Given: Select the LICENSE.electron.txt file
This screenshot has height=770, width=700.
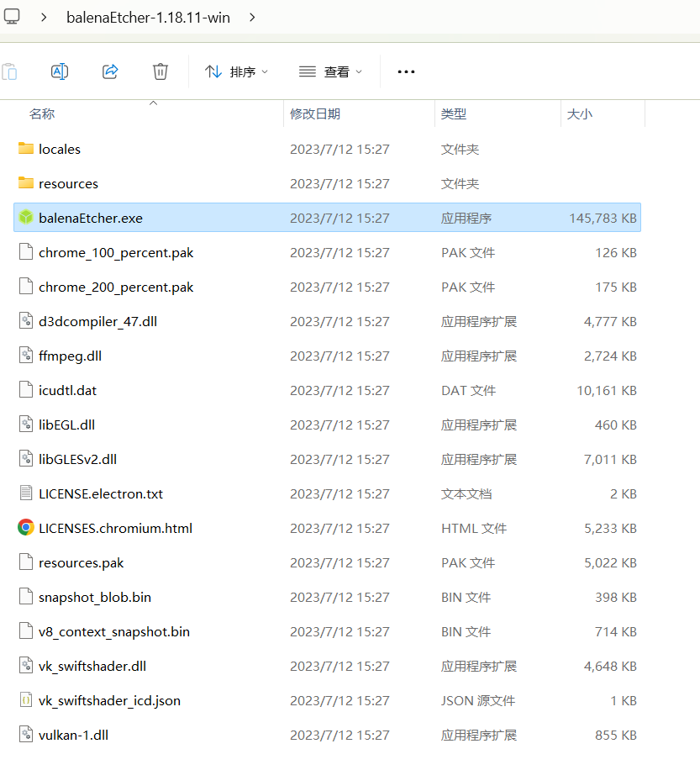Looking at the screenshot, I should pos(101,493).
